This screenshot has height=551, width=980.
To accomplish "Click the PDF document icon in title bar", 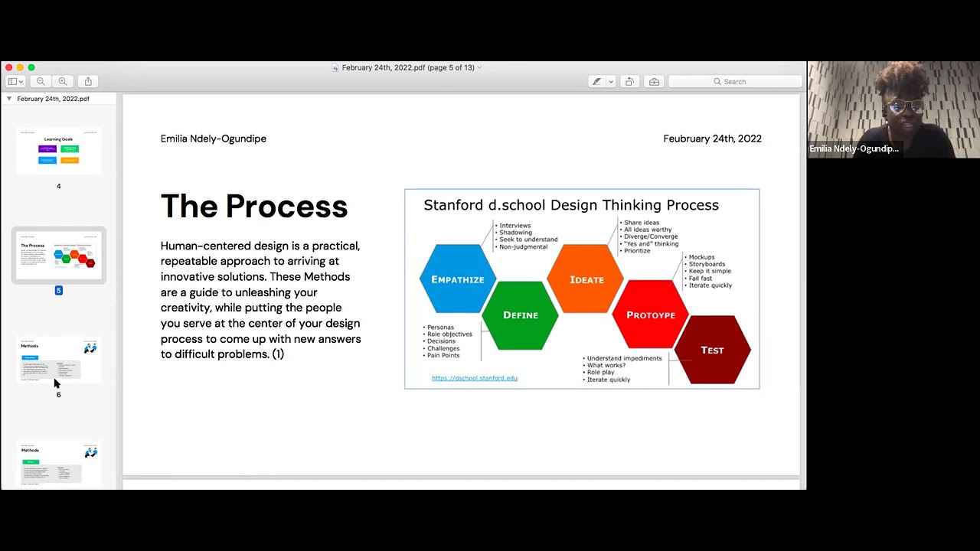I will [x=335, y=67].
